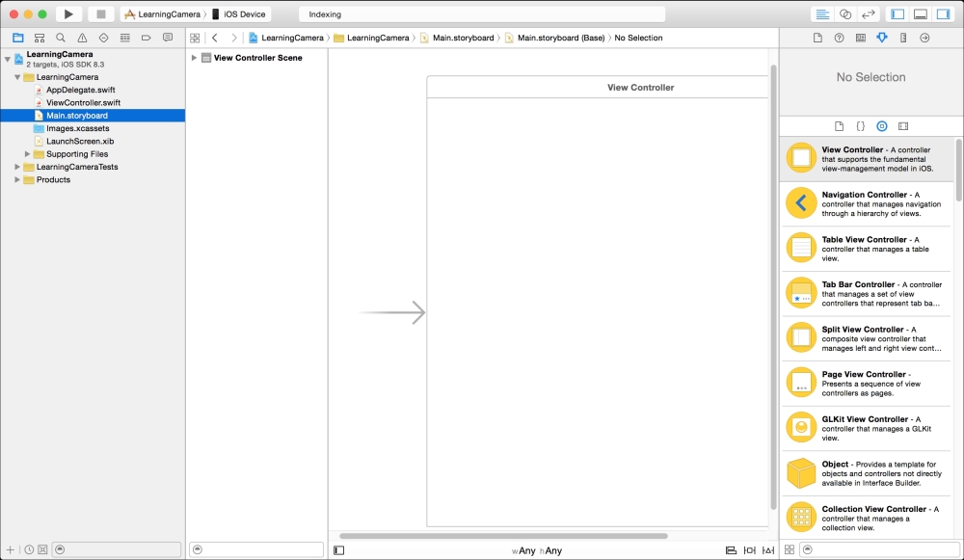The height and width of the screenshot is (560, 964).
Task: Stop the running scheme
Action: tap(101, 14)
